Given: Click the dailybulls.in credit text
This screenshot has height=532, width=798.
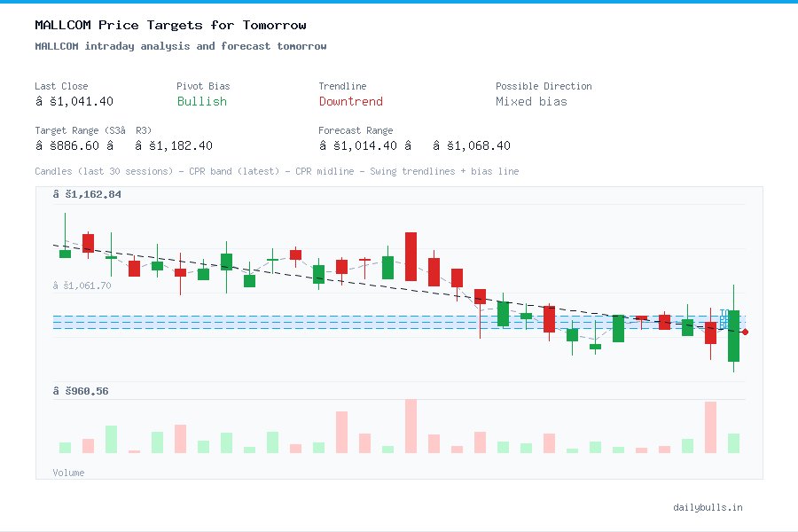Looking at the screenshot, I should pos(708,507).
